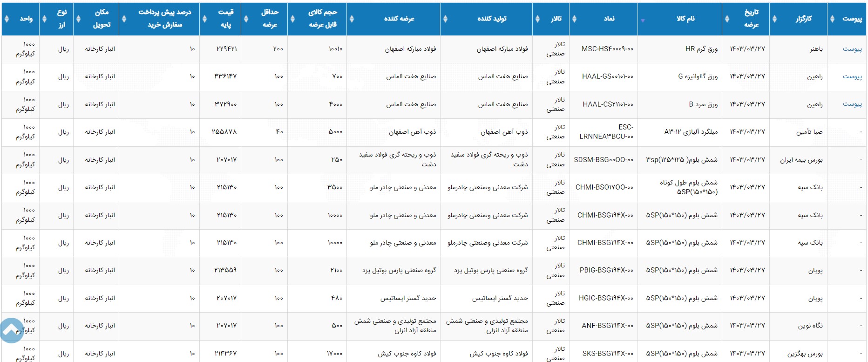Click product name ورق گرم HR
This screenshot has height=362, width=868.
pos(701,49)
